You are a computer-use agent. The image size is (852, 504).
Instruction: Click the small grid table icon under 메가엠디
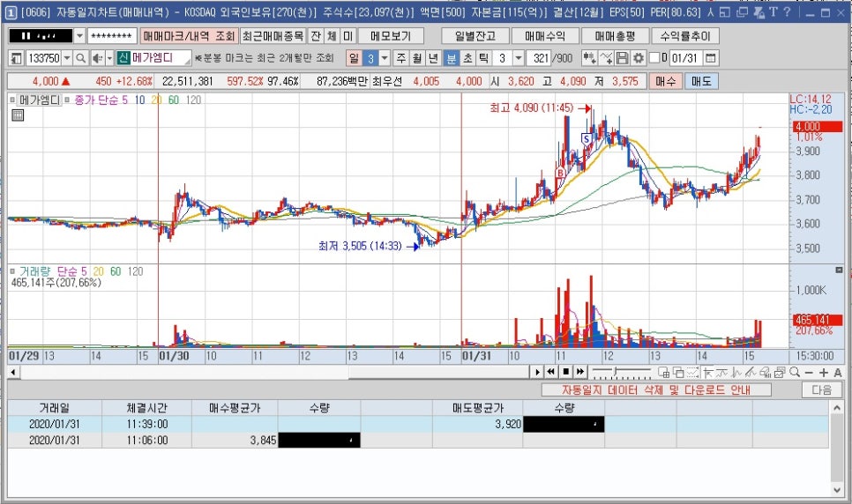pyautogui.click(x=18, y=115)
